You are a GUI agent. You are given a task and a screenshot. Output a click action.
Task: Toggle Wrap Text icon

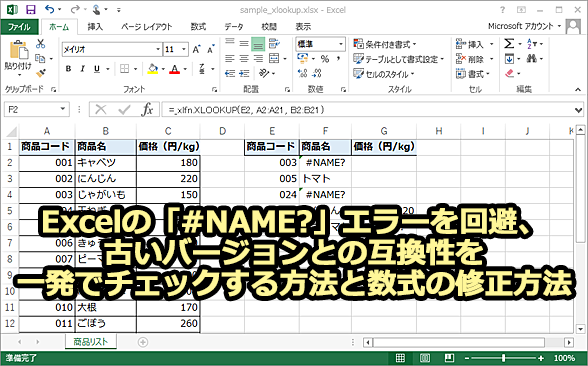(x=274, y=44)
